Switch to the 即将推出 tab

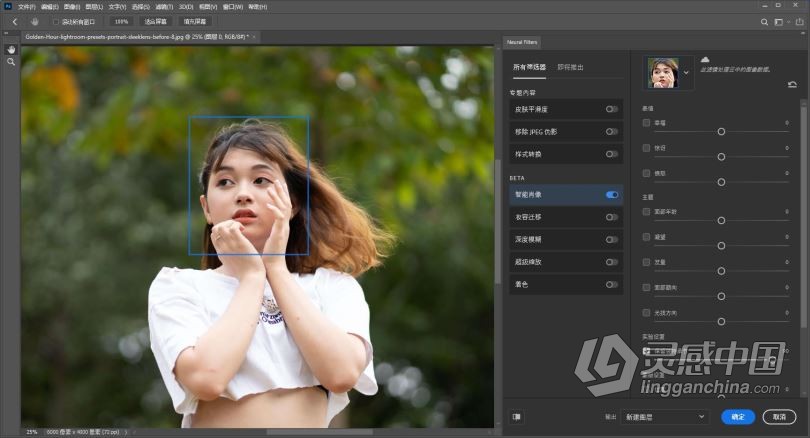pos(570,67)
